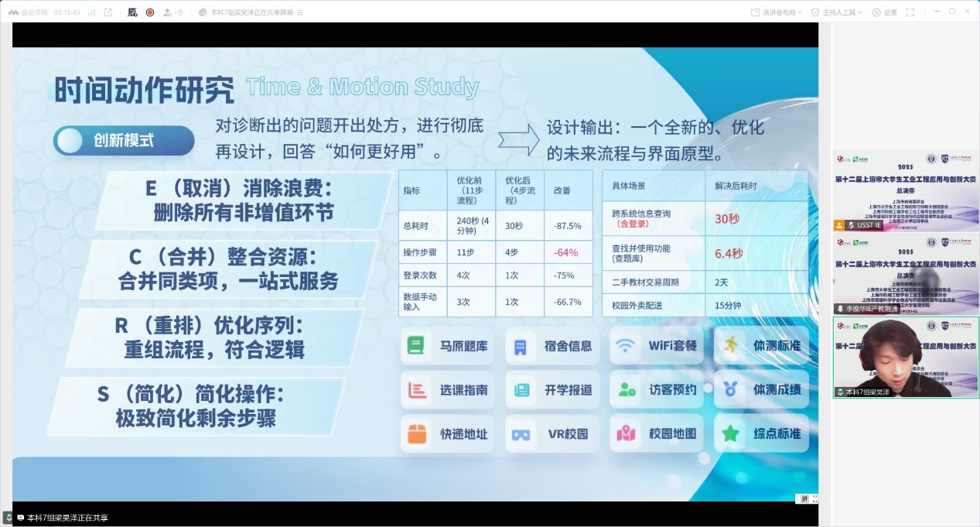The image size is (980, 527).
Task: Select the USST IE participant video thumbnail
Action: (x=905, y=190)
